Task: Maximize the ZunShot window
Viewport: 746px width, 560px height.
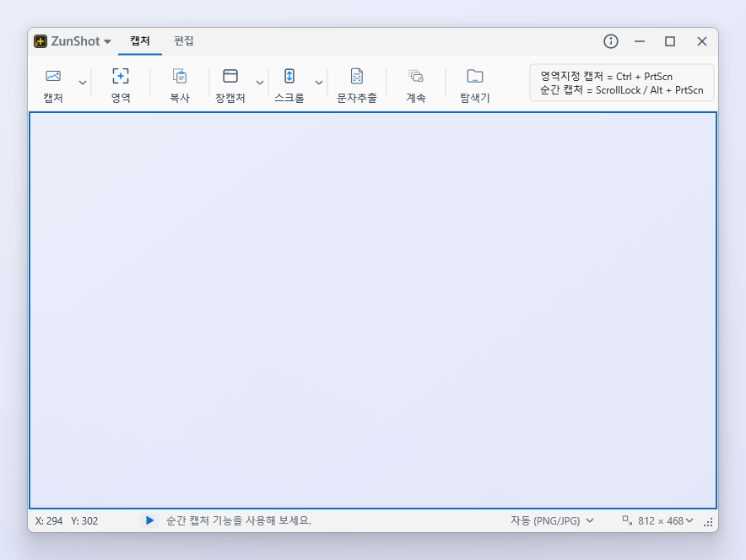Action: [670, 41]
